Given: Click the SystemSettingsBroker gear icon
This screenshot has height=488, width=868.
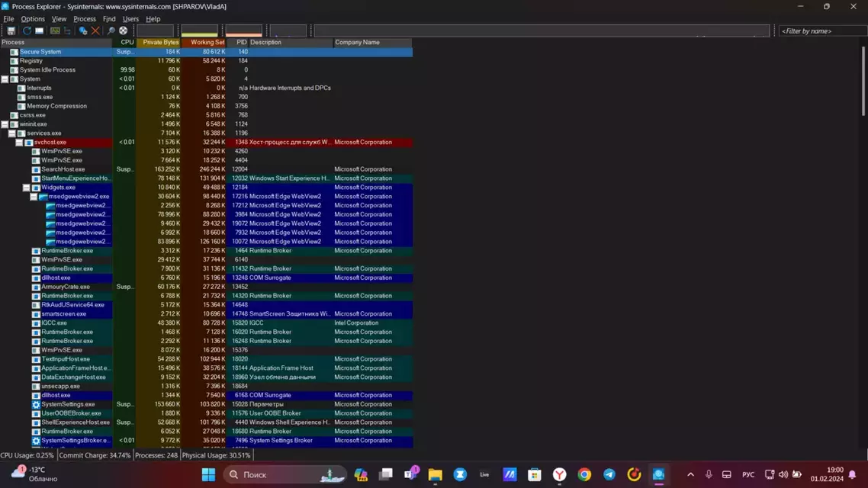Looking at the screenshot, I should [x=36, y=441].
